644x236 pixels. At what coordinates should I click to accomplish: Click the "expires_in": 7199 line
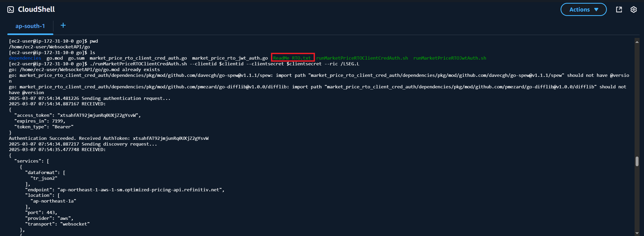tap(40, 121)
